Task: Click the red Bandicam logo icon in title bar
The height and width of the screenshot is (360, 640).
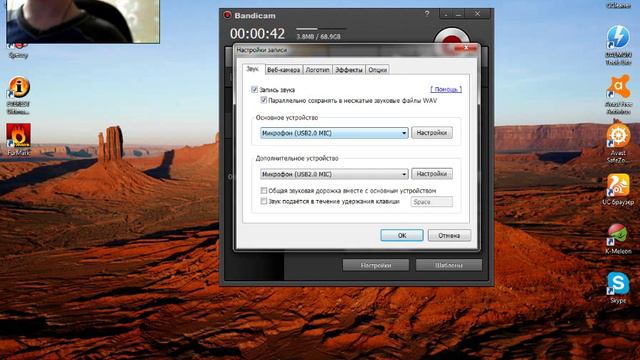Action: tap(227, 16)
